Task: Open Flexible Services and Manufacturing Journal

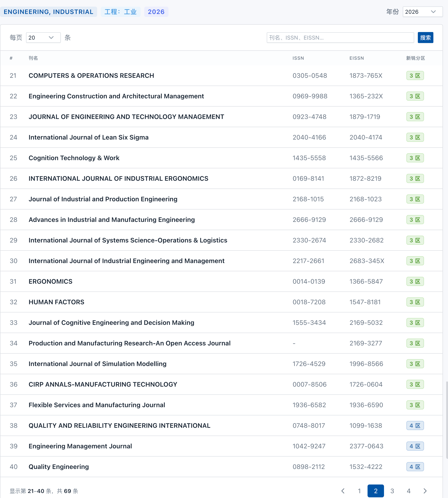Action: pyautogui.click(x=97, y=405)
